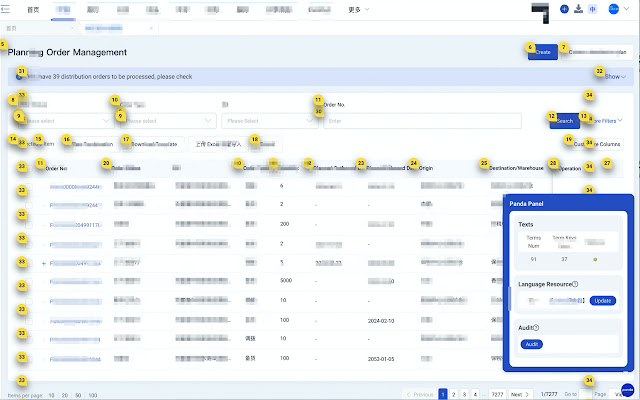Click the Operation column header
This screenshot has height=400, width=640.
tap(569, 168)
